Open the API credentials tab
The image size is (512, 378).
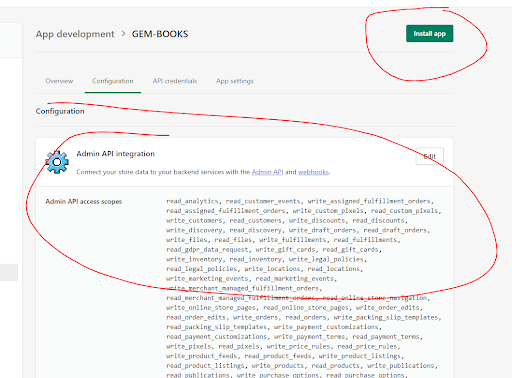coord(175,81)
